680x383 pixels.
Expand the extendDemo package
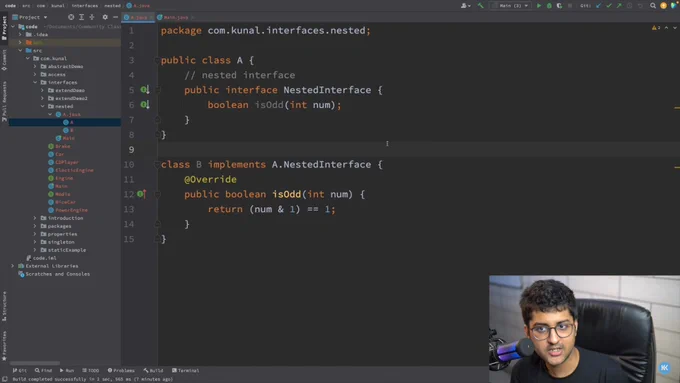[42, 90]
